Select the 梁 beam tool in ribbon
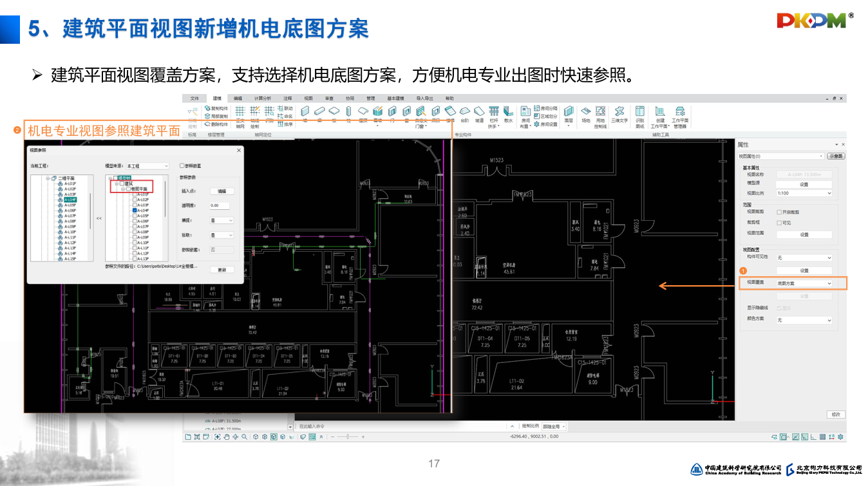This screenshot has width=868, height=486. pos(319,114)
